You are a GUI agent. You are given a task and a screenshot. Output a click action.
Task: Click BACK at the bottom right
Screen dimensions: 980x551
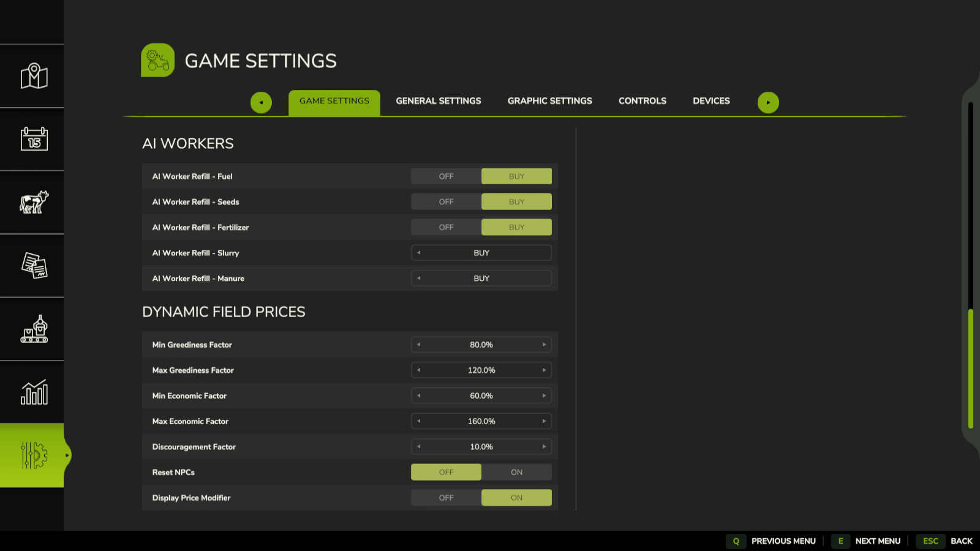pyautogui.click(x=962, y=541)
